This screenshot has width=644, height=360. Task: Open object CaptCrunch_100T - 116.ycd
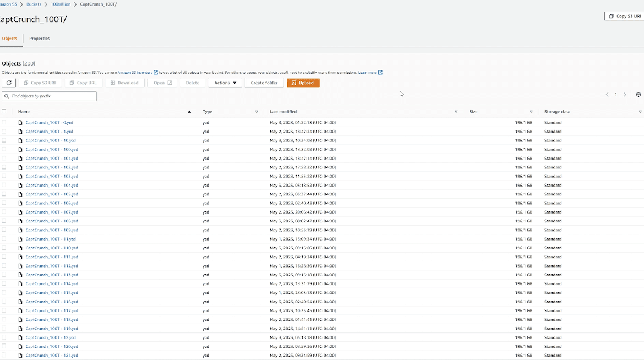click(x=52, y=302)
